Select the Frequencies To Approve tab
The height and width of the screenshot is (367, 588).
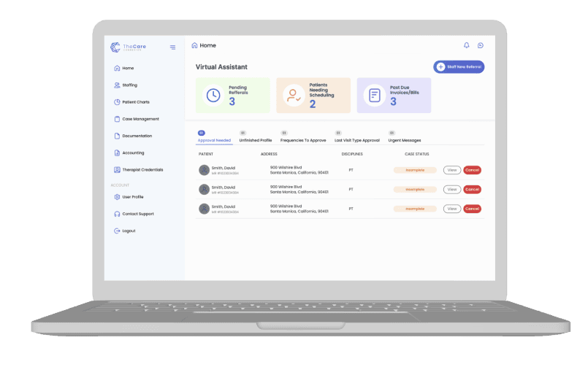pyautogui.click(x=303, y=140)
